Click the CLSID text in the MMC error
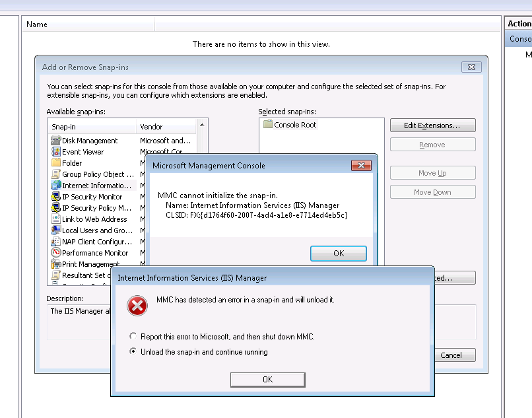This screenshot has width=532, height=418. [257, 215]
